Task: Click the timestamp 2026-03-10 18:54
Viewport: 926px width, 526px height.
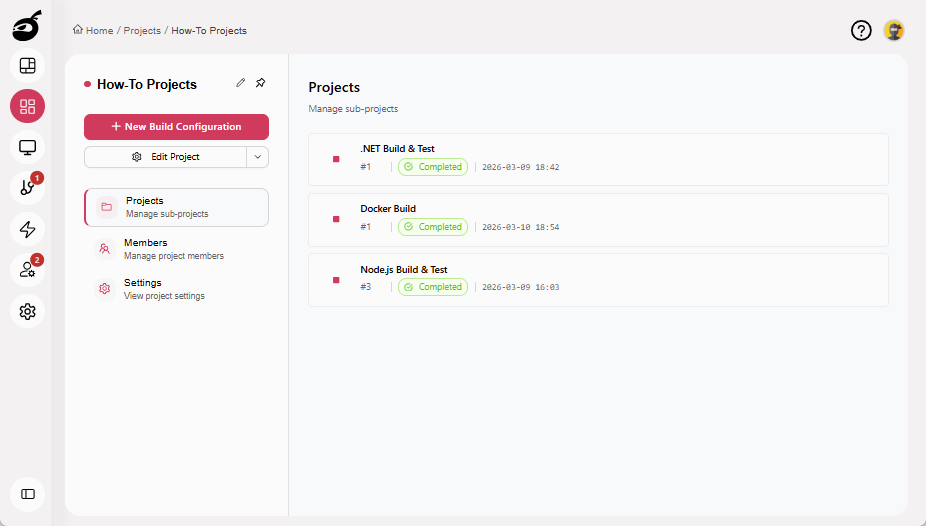Action: 520,227
